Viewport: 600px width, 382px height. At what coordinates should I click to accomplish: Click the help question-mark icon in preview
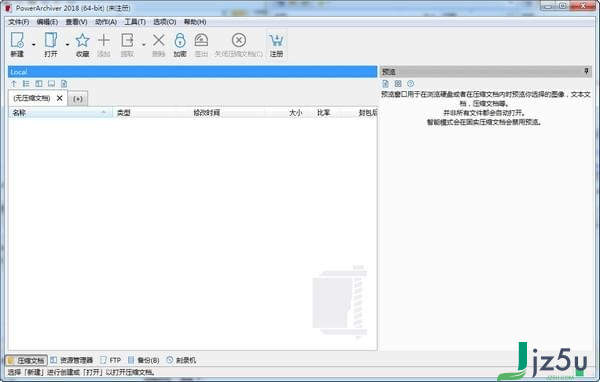(x=411, y=83)
